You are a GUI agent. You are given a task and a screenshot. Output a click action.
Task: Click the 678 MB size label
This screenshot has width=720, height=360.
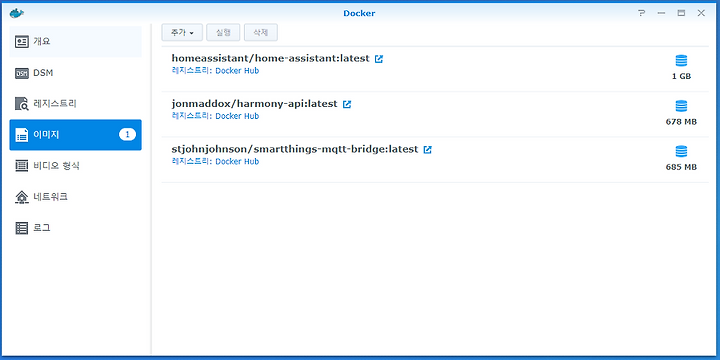coord(681,122)
